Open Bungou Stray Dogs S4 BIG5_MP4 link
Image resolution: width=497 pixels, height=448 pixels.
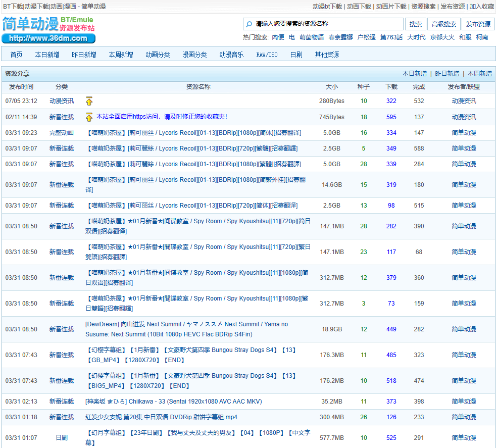191,380
